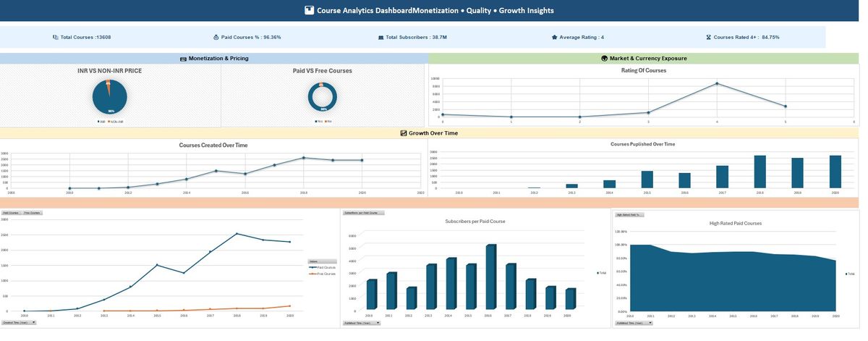868x341 pixels.
Task: Click 'Monetization & Pricing' section header
Action: click(218, 58)
